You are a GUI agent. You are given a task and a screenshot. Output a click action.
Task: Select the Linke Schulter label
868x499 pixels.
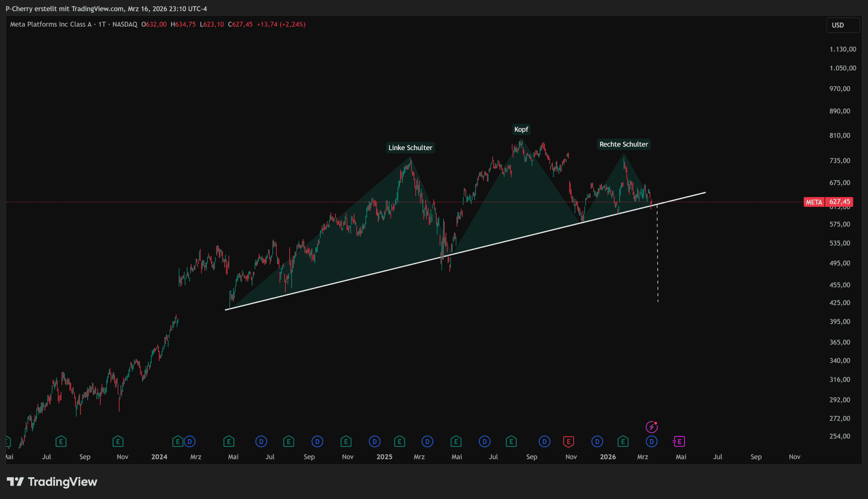(x=410, y=148)
